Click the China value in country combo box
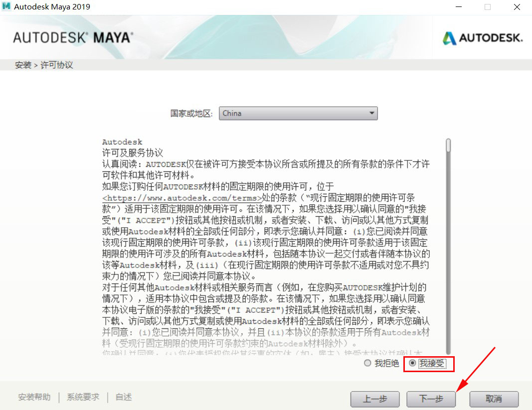The image size is (532, 410). click(x=232, y=113)
